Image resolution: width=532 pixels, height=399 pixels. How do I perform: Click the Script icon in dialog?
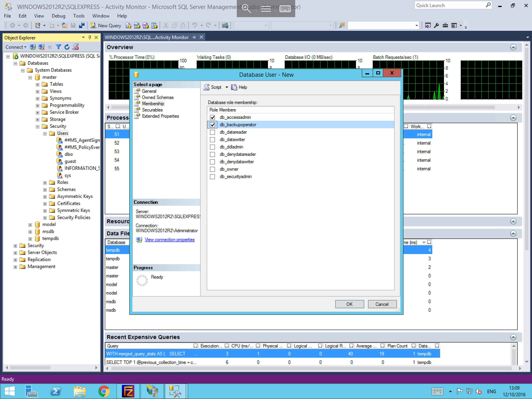pos(206,87)
